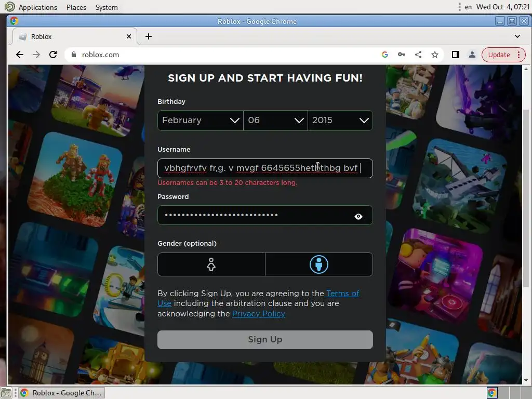Select Roblox - Google Chrome taskbar entry
Screen dimensions: 532x399
click(x=62, y=393)
